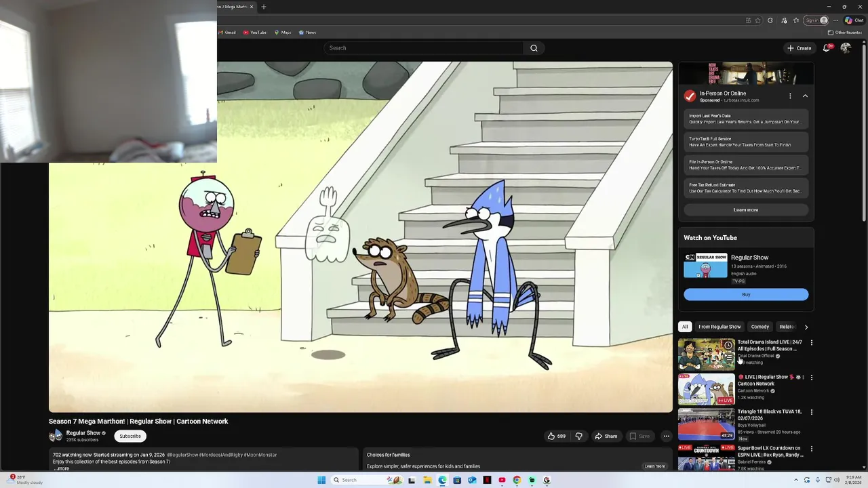Open File In-Person Or Online ad link
Image resolution: width=868 pixels, height=488 pixels.
pos(746,165)
